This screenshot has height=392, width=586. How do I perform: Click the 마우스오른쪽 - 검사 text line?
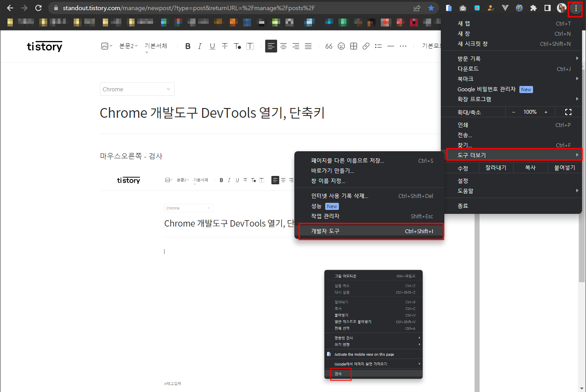click(131, 156)
